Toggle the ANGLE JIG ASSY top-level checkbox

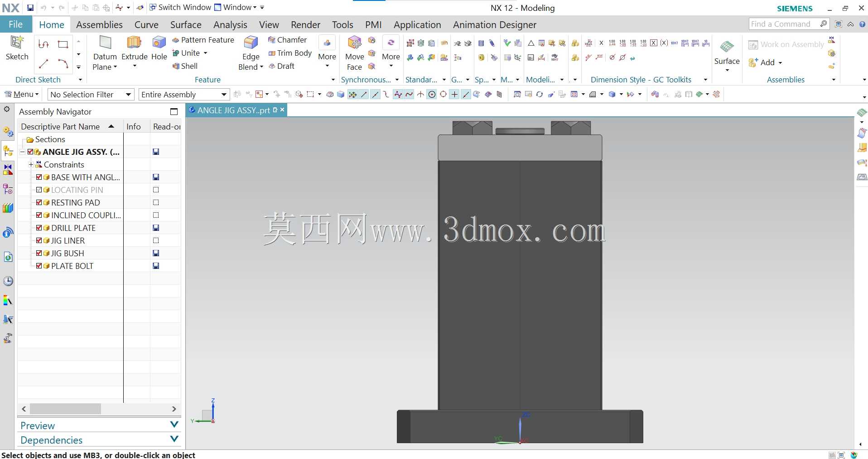[30, 152]
